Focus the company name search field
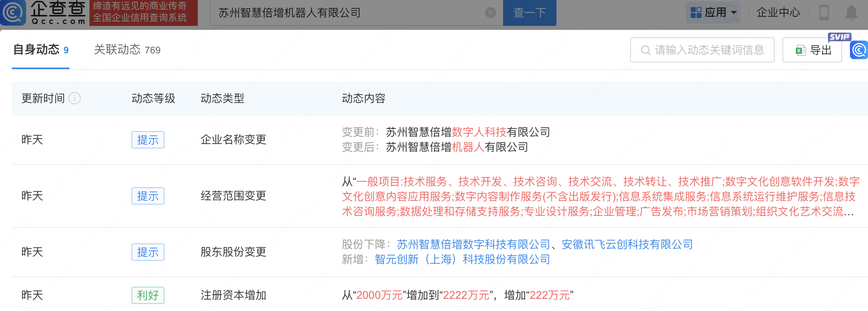 (x=356, y=13)
